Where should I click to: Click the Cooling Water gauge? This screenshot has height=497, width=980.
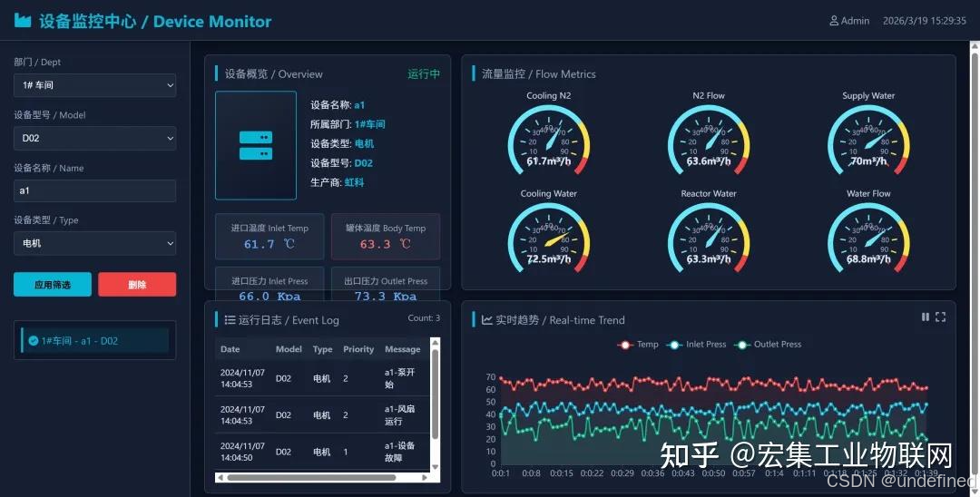pos(549,238)
